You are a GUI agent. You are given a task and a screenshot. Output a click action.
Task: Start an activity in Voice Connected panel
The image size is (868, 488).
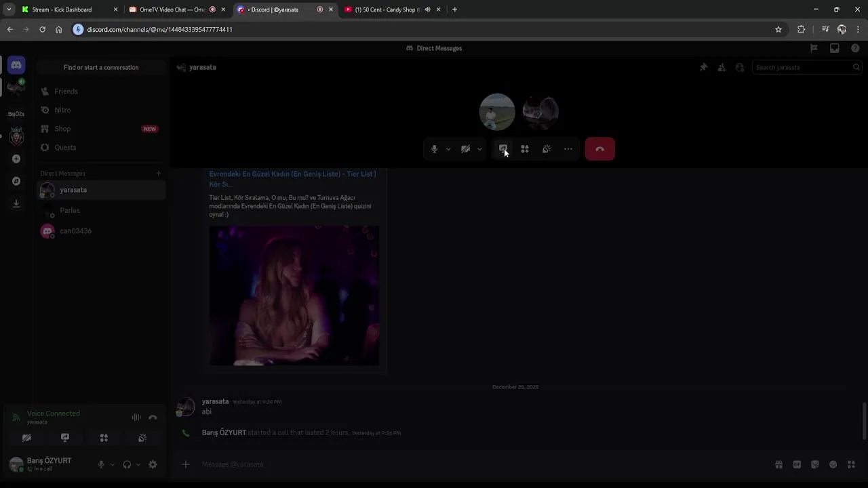[104, 438]
